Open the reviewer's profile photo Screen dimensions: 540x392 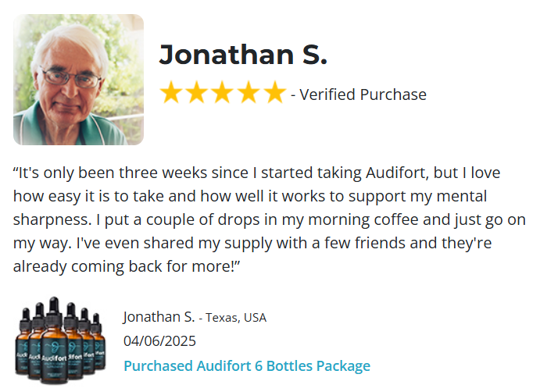78,80
